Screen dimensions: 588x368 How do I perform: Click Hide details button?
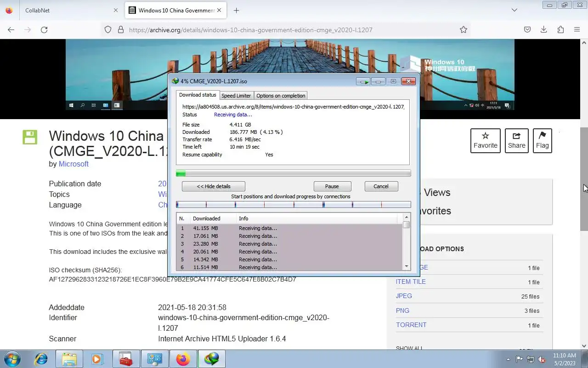(x=214, y=186)
